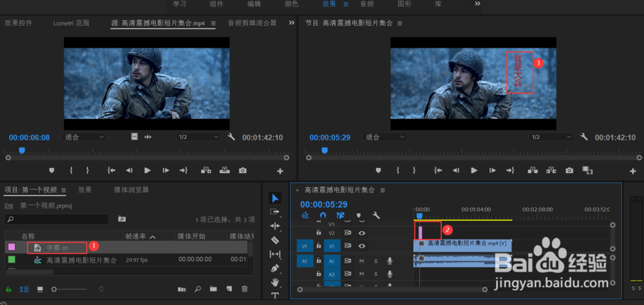644x305 pixels.
Task: Show more workspaces via >> chevron
Action: [x=478, y=4]
